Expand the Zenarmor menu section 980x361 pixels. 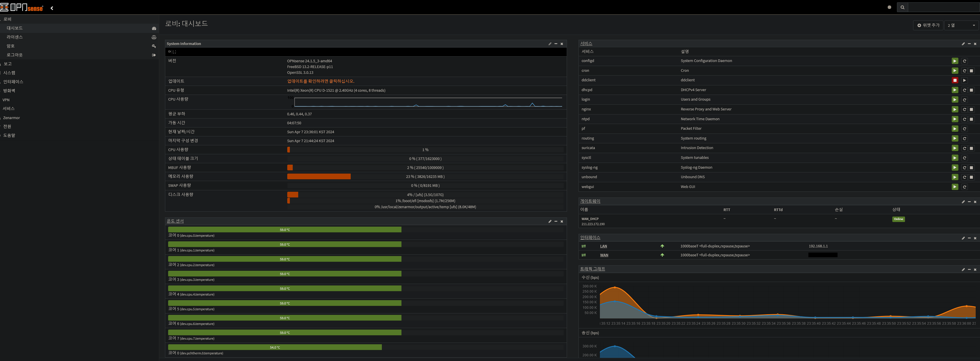tap(79, 118)
